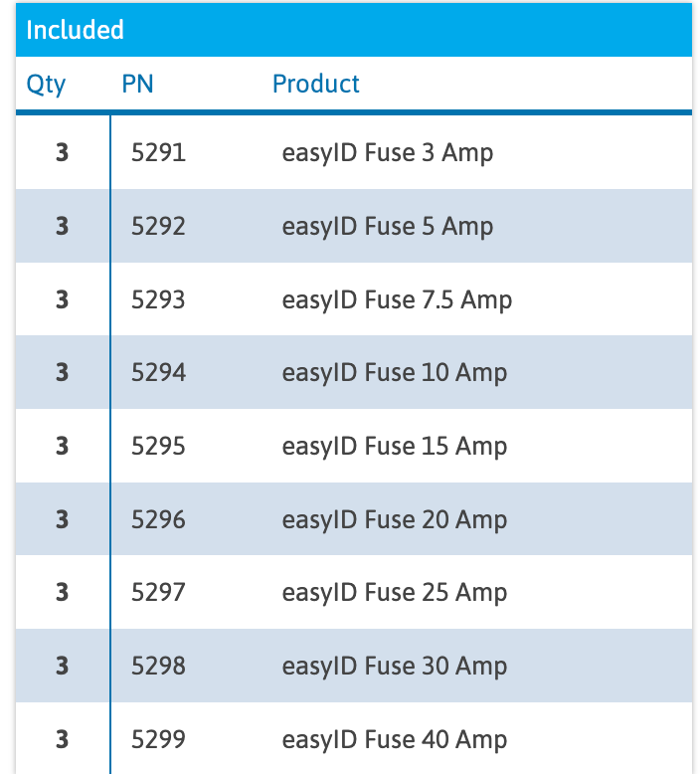
Task: Click part number 5294
Action: click(158, 372)
